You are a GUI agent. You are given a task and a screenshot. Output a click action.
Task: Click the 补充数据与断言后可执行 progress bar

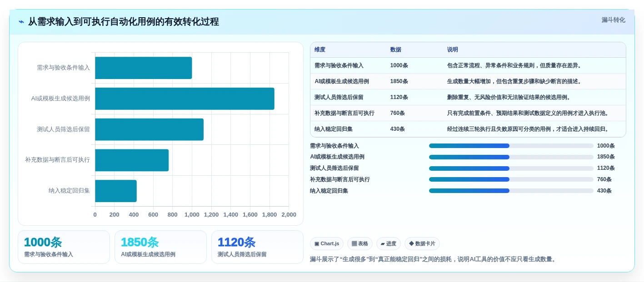coord(511,179)
